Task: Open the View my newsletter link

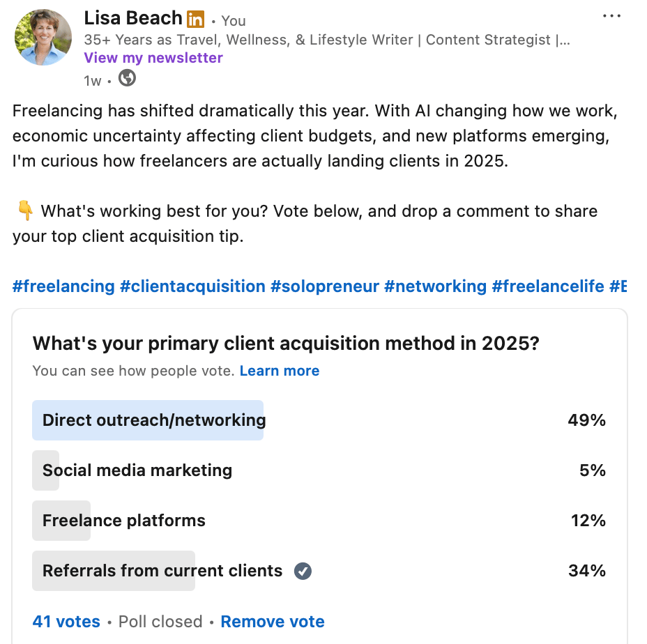Action: pyautogui.click(x=153, y=58)
